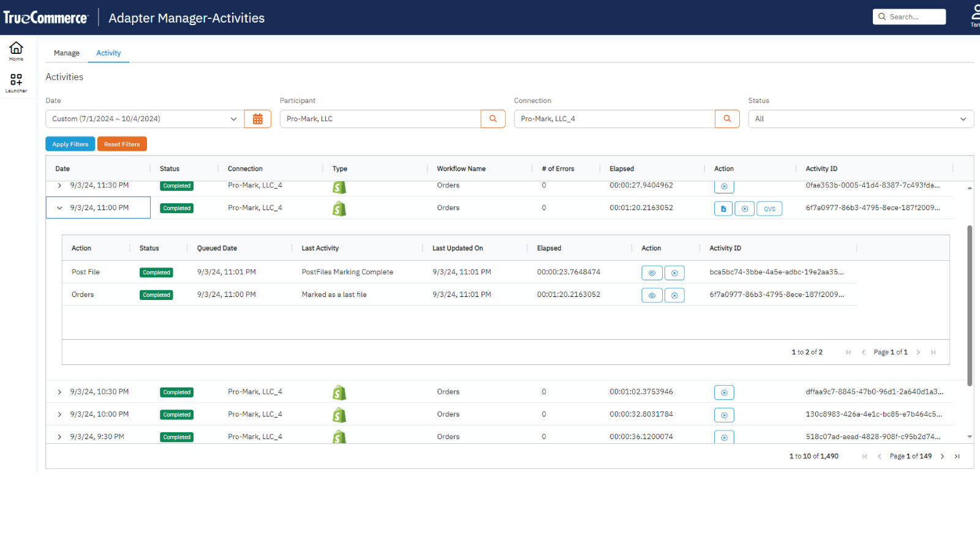Click the top Search box
Screen dimensions: 980x551
click(909, 17)
